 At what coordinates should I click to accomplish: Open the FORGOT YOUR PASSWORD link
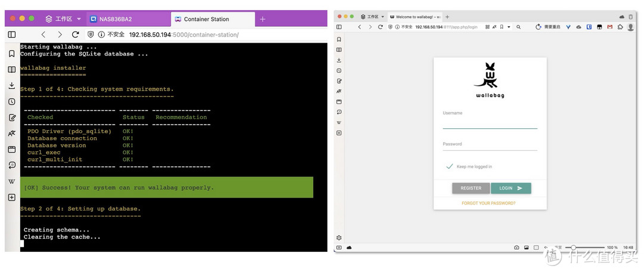488,203
